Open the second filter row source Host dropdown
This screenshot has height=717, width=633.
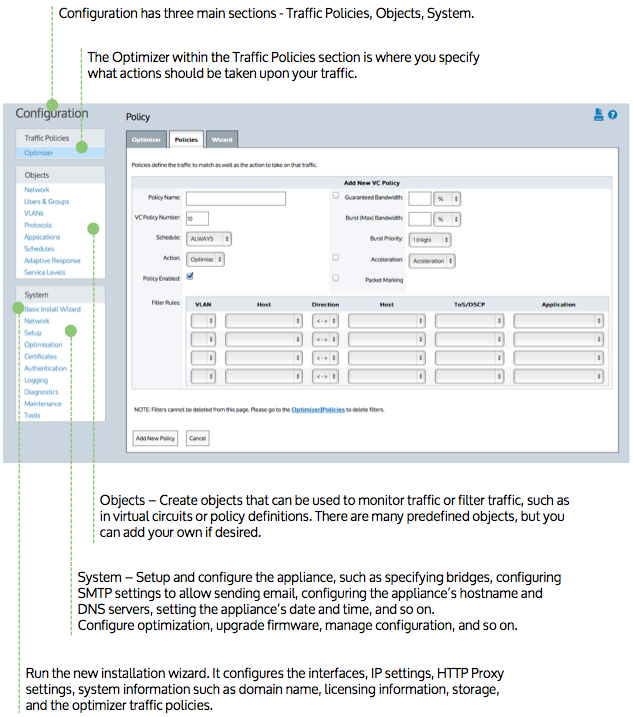264,339
